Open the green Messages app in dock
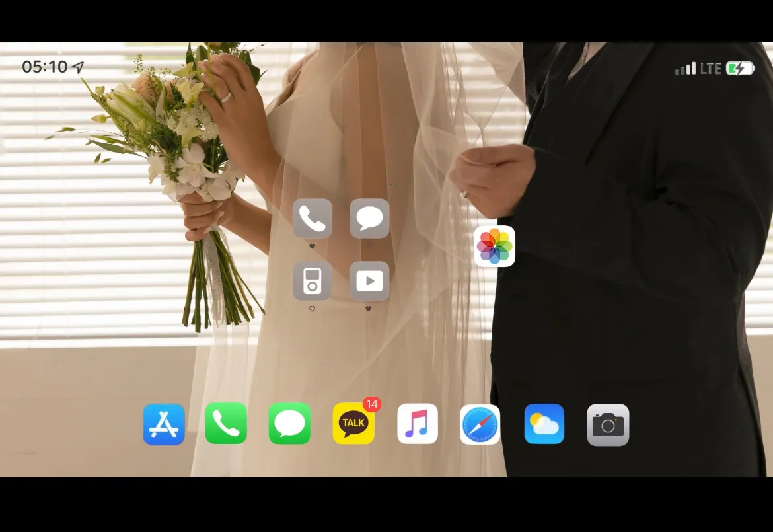Screen dimensions: 773x532 pyautogui.click(x=289, y=424)
